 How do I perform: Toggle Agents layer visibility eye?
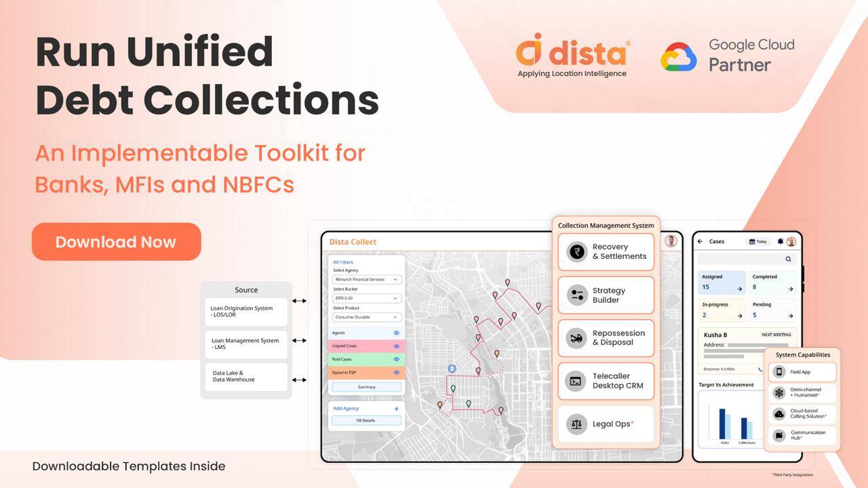(397, 333)
